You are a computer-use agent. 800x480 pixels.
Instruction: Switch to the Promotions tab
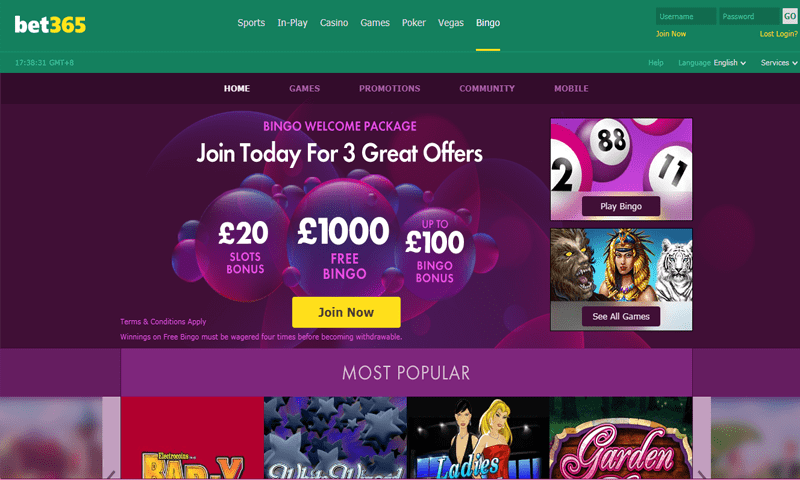click(x=389, y=88)
